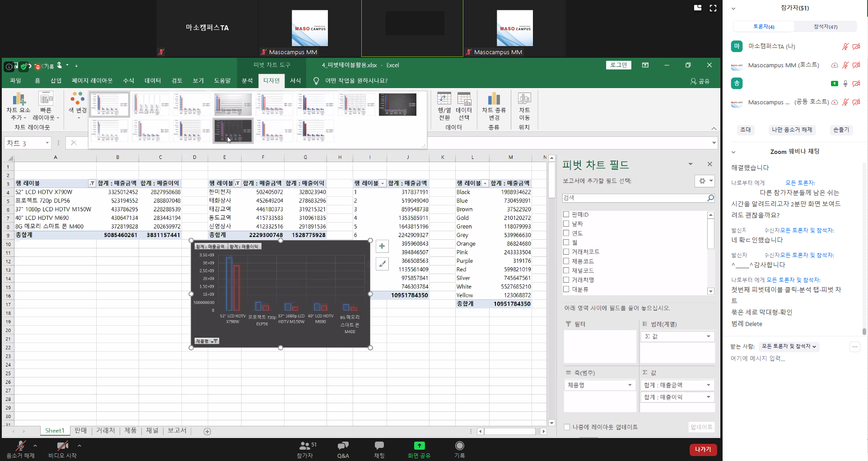Expand the 제품명 axis field dropdown

pyautogui.click(x=630, y=385)
